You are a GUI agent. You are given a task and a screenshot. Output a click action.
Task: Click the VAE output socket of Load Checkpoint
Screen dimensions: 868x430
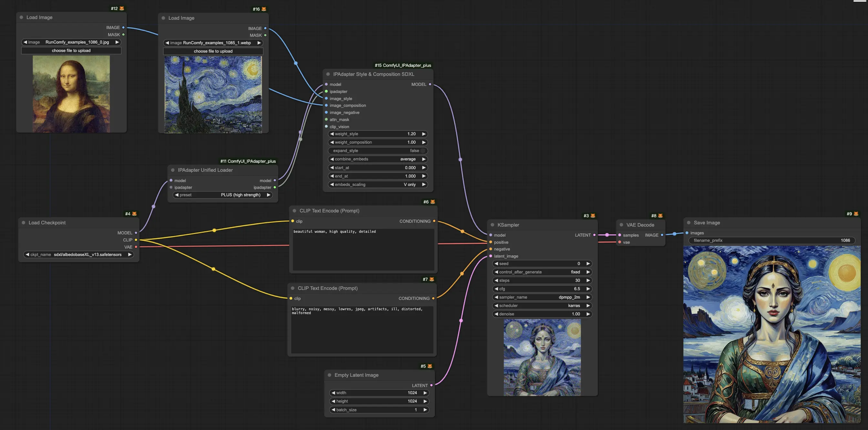pos(136,247)
